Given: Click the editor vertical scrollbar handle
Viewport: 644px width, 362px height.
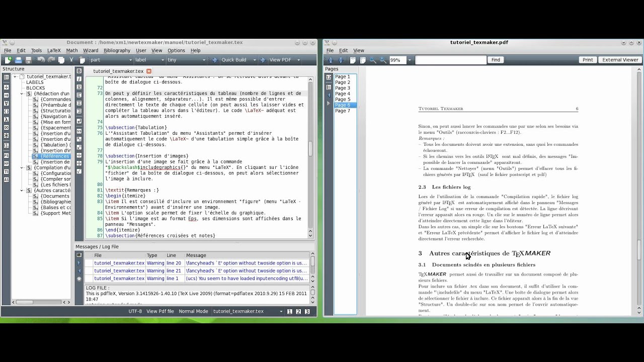Looking at the screenshot, I should [x=310, y=148].
